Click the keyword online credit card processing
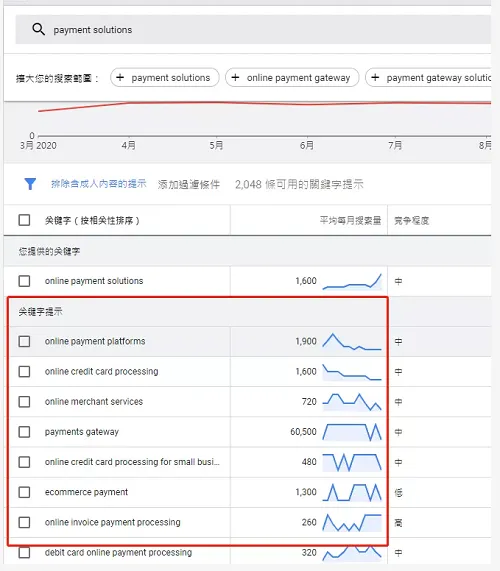This screenshot has width=500, height=571. (x=102, y=371)
